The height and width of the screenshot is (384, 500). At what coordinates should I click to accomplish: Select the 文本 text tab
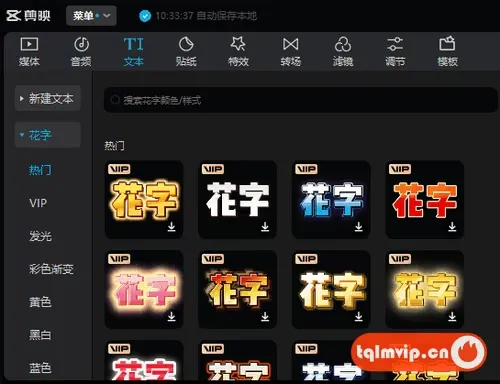(x=134, y=52)
